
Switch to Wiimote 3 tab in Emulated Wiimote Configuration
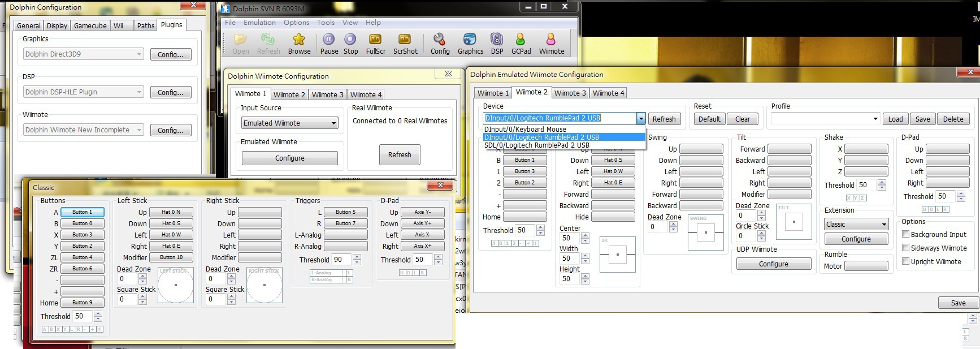[570, 93]
